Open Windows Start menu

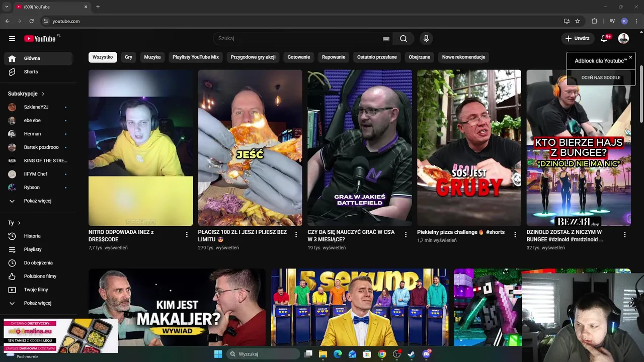pos(218,354)
